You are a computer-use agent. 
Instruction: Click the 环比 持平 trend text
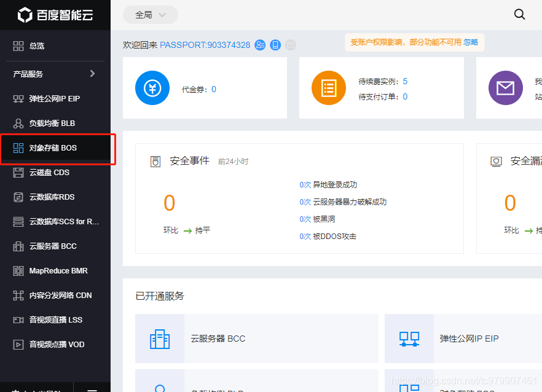[x=187, y=230]
